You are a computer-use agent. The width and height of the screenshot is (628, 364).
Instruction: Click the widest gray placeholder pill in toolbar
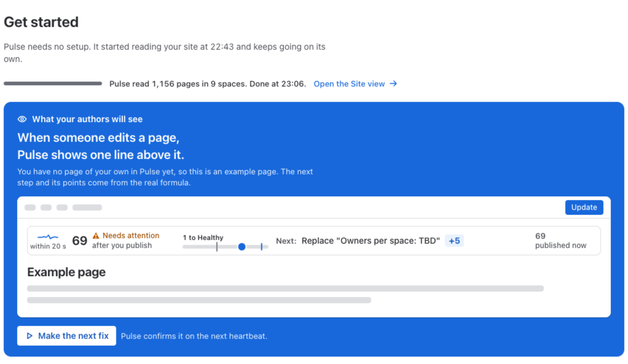pyautogui.click(x=87, y=207)
